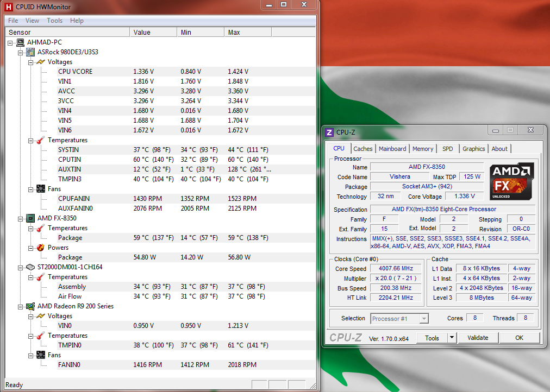Collapse the ASRock Voltages group
Screen dimensions: 550x392
click(30, 62)
